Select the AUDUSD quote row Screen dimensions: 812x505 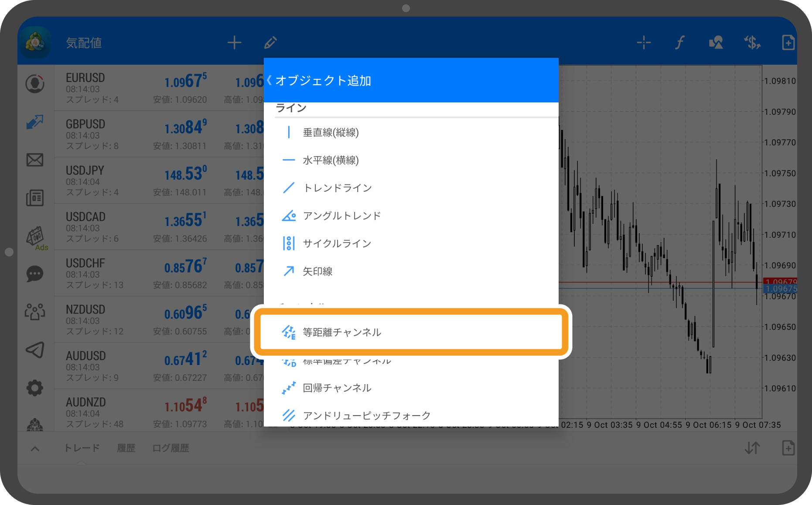coord(159,366)
